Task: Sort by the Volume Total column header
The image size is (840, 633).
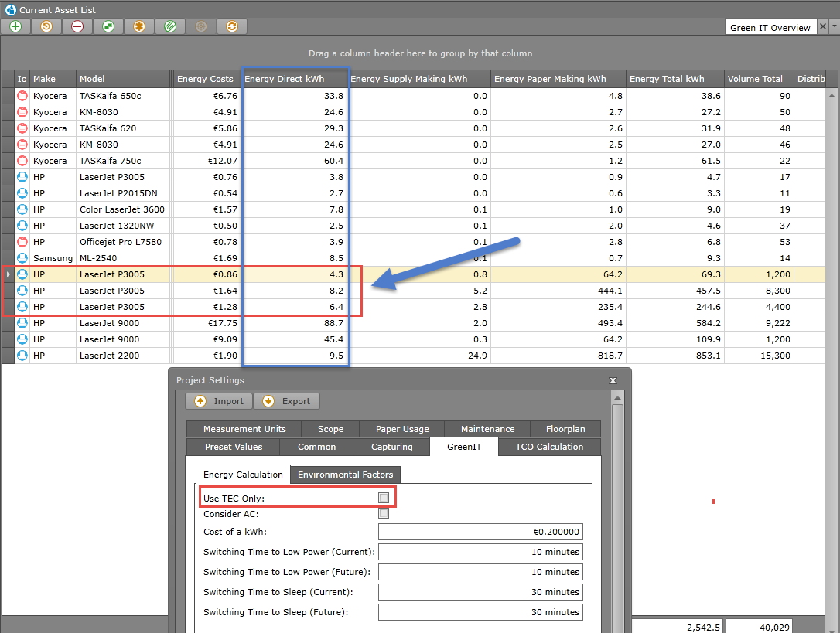Action: click(x=759, y=79)
